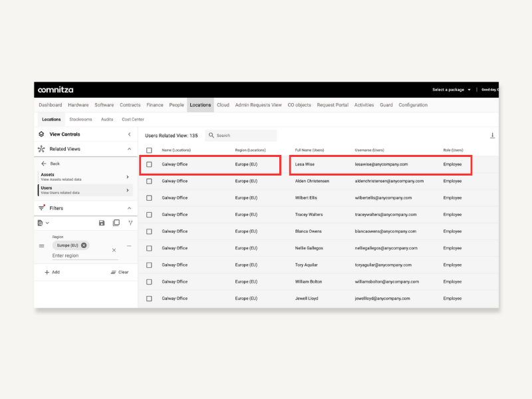The width and height of the screenshot is (532, 399).
Task: Open Users related data view
Action: (85, 190)
